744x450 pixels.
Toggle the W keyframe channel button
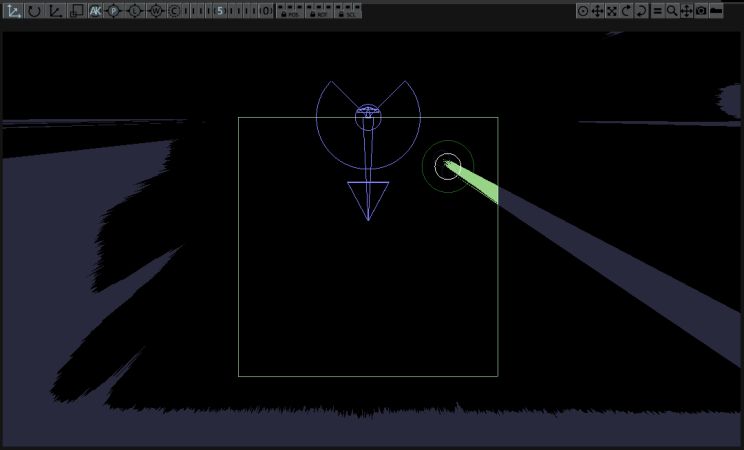156,11
